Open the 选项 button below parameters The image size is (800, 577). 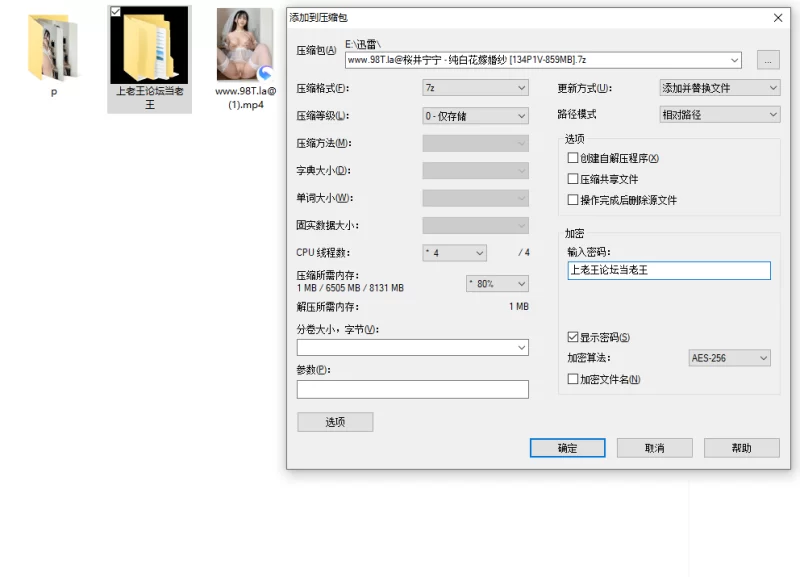click(335, 422)
